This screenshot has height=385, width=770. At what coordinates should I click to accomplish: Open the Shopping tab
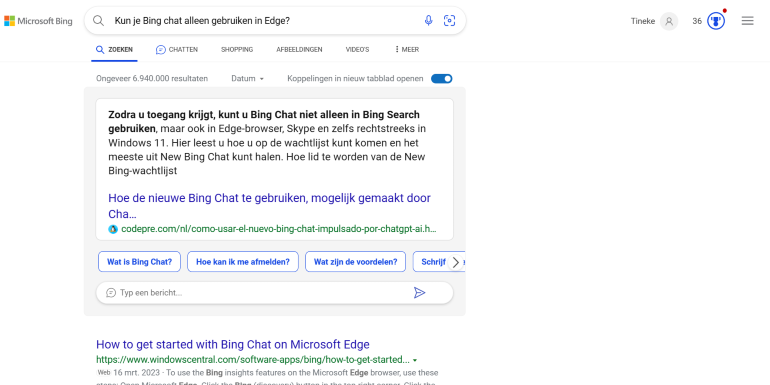tap(237, 50)
